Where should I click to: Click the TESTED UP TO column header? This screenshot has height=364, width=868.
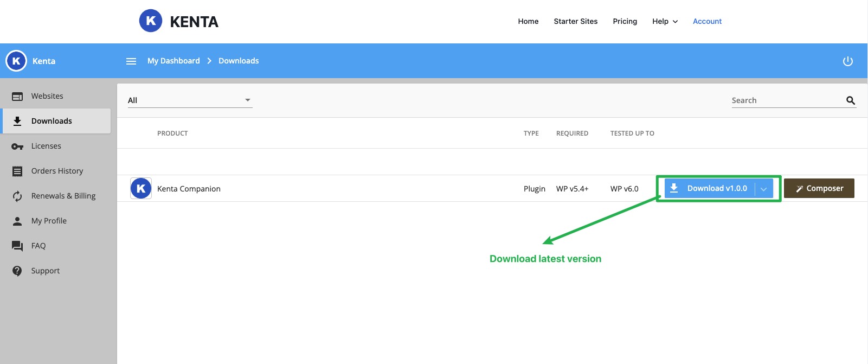click(632, 133)
